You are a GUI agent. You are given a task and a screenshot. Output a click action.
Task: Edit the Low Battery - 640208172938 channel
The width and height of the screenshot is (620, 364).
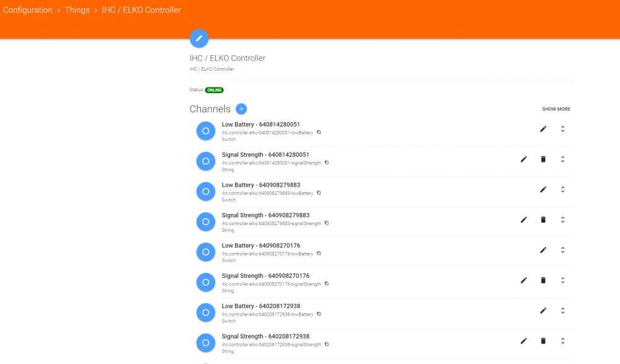543,311
